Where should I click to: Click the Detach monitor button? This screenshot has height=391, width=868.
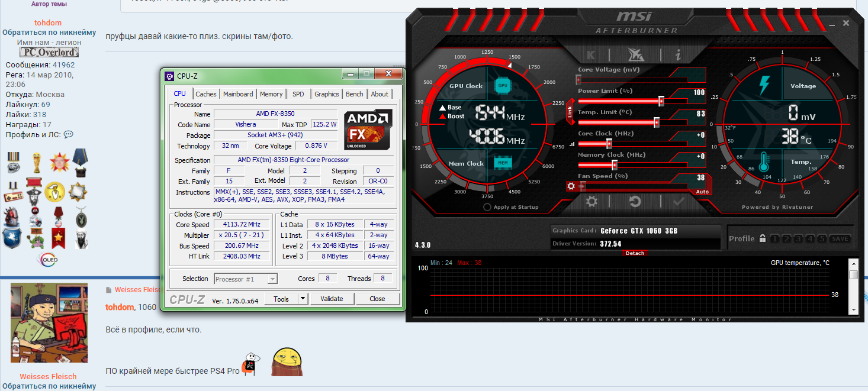[634, 253]
